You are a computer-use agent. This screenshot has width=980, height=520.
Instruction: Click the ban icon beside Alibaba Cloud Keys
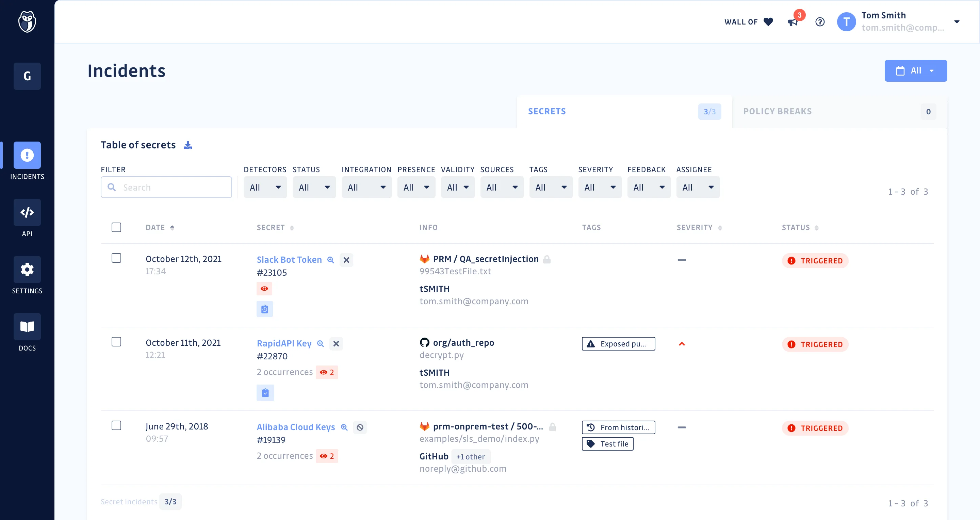coord(360,427)
